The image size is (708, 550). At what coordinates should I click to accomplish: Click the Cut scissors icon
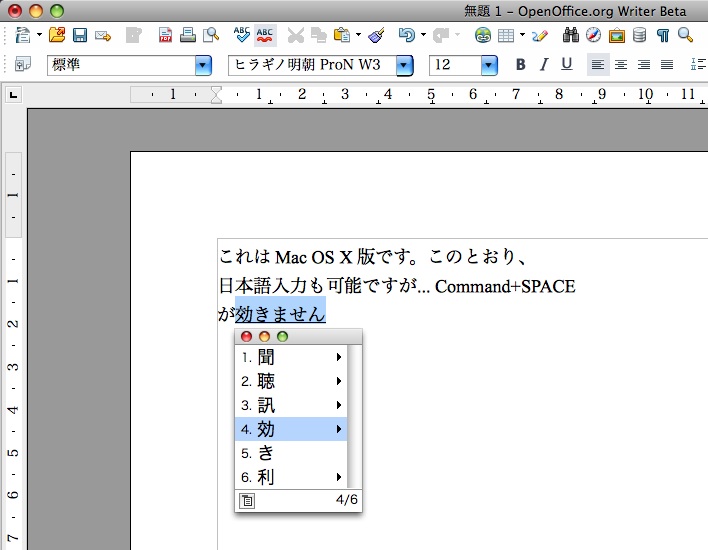click(295, 35)
